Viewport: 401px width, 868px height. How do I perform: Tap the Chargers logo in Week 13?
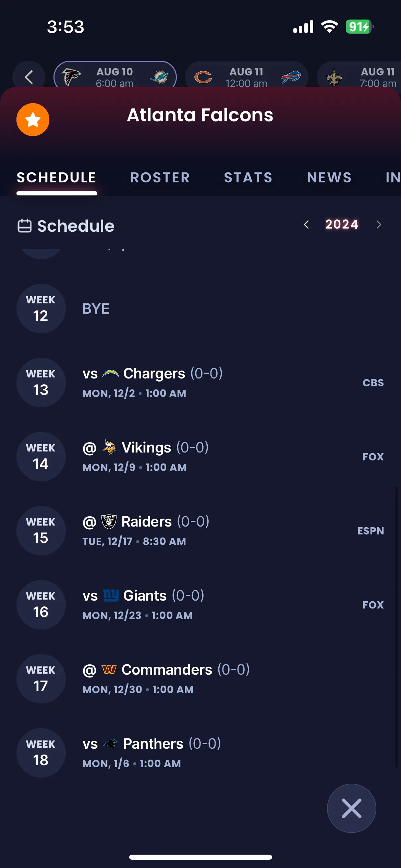pyautogui.click(x=110, y=374)
